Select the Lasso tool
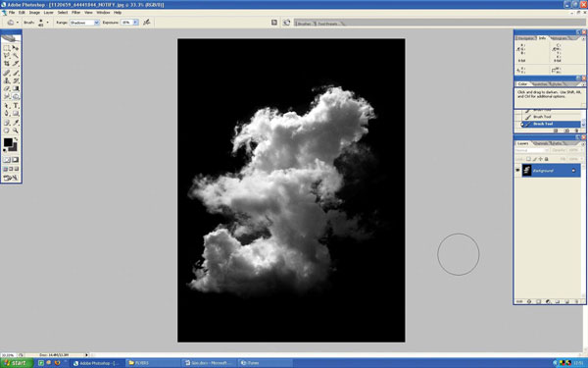The image size is (588, 368). point(7,56)
